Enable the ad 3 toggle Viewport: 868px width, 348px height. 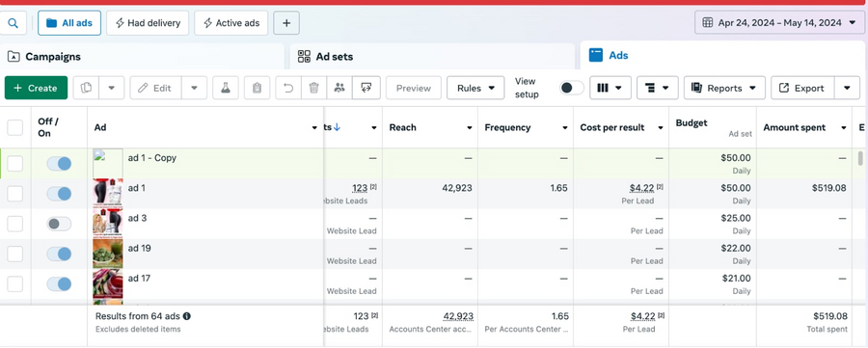click(x=59, y=224)
